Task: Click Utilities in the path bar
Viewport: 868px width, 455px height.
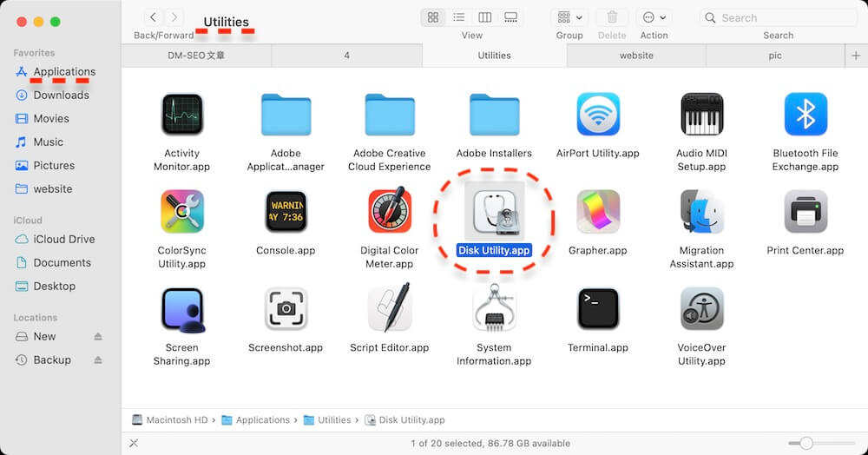Action: coord(327,420)
